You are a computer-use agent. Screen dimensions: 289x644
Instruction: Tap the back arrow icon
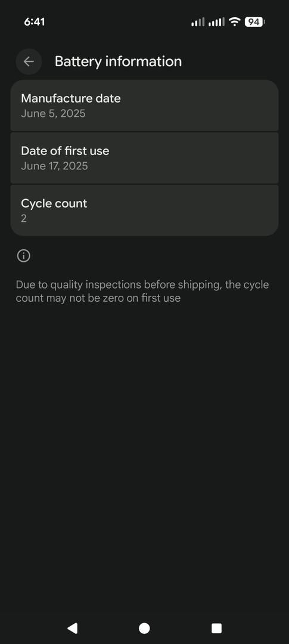point(29,61)
